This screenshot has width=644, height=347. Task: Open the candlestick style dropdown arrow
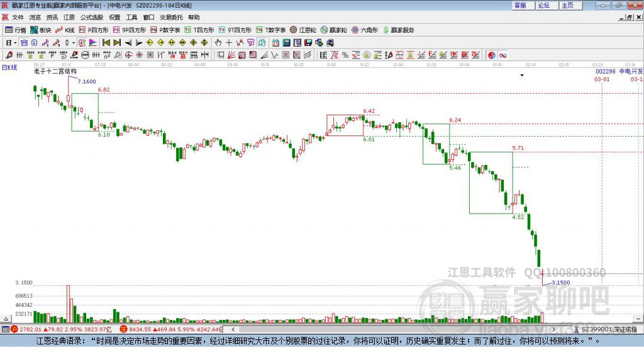(73, 43)
